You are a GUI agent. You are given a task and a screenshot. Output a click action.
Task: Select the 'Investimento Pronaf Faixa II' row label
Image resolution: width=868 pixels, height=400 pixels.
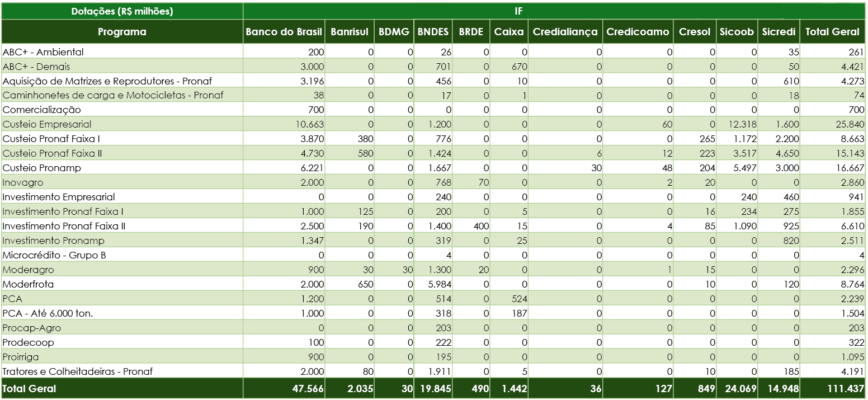[64, 226]
